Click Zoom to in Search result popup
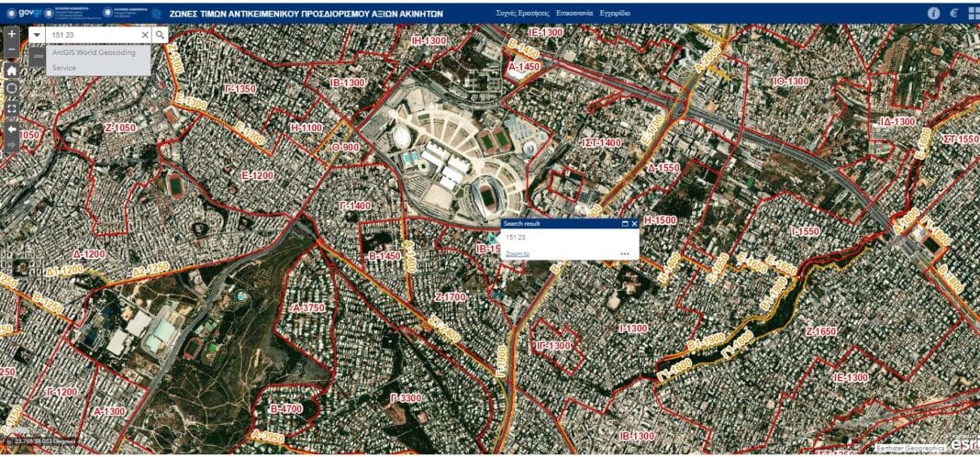 (518, 254)
